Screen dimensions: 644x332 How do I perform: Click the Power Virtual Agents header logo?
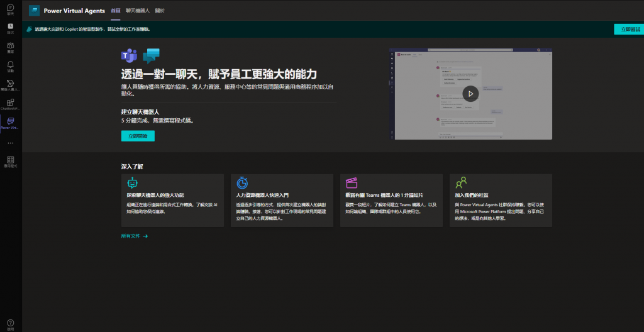(34, 11)
